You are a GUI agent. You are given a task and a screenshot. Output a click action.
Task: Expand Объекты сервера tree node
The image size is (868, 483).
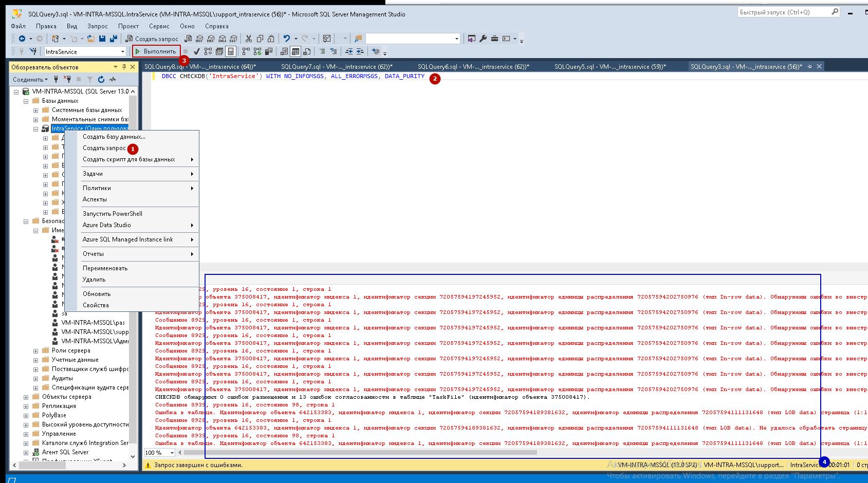point(26,397)
